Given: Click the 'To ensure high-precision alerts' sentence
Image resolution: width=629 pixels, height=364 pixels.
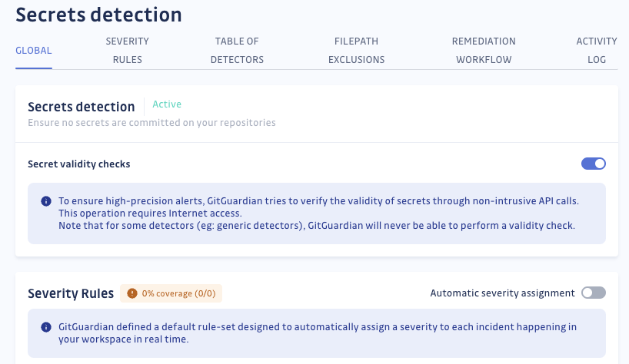Looking at the screenshot, I should pos(318,200).
